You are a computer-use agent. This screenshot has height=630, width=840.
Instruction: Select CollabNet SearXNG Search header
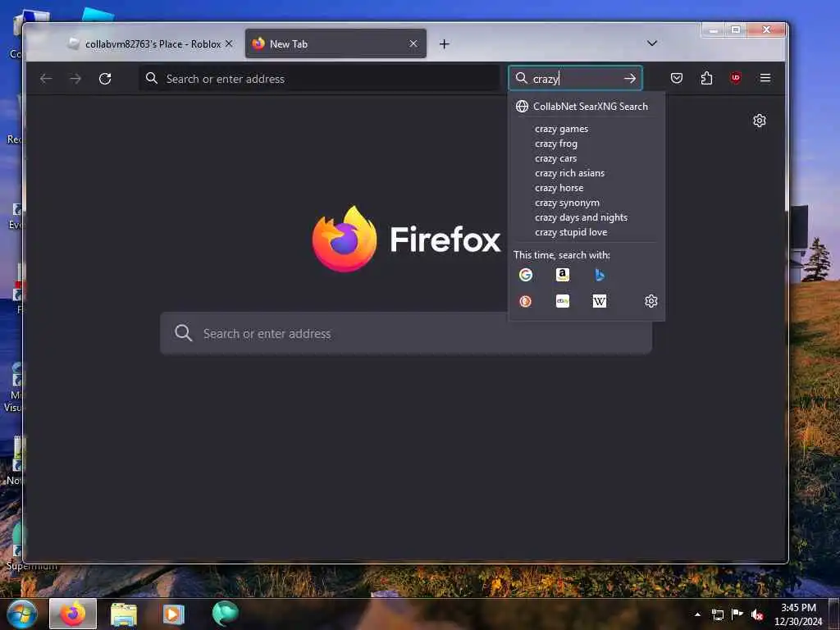(586, 107)
